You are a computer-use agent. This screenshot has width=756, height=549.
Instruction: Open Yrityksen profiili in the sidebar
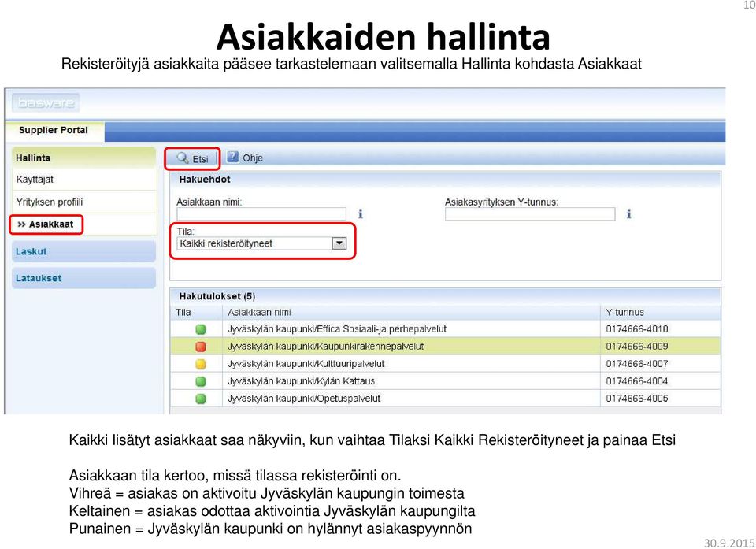coord(83,202)
